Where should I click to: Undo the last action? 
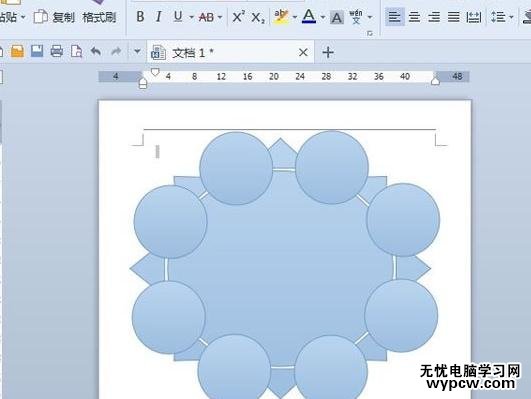pyautogui.click(x=96, y=51)
